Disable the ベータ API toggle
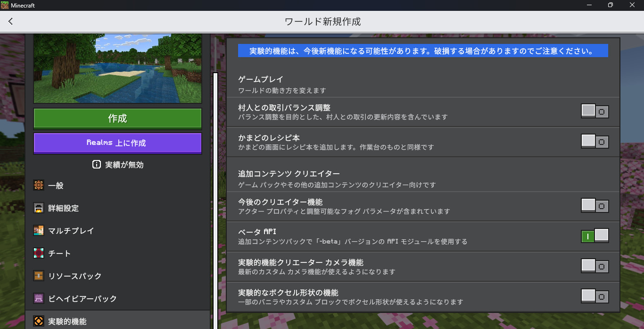 pyautogui.click(x=594, y=236)
